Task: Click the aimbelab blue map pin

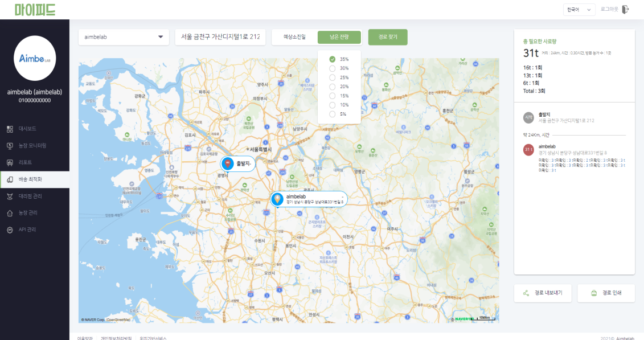Action: (278, 199)
